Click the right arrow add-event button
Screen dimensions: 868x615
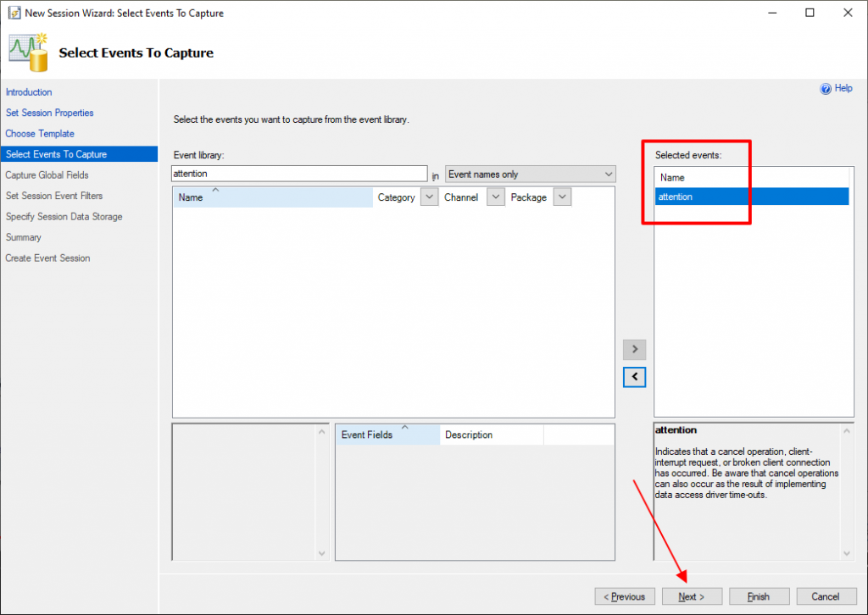(634, 349)
